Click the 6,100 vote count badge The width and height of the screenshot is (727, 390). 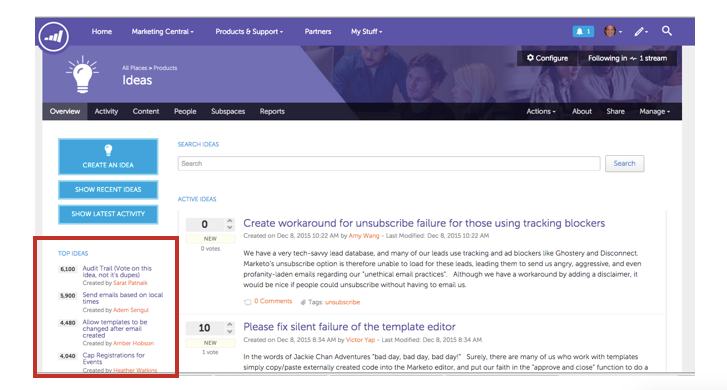tap(68, 269)
